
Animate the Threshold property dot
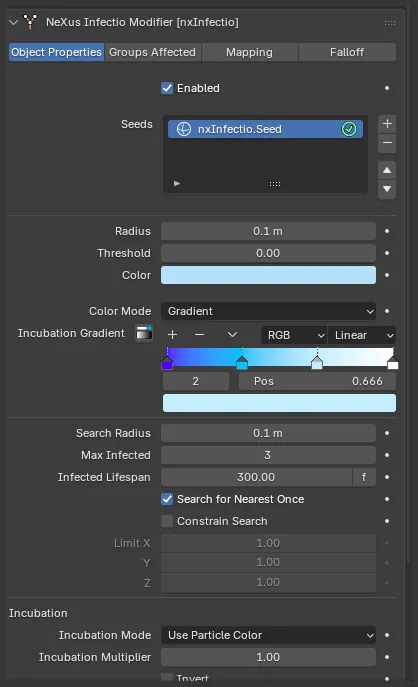click(387, 253)
